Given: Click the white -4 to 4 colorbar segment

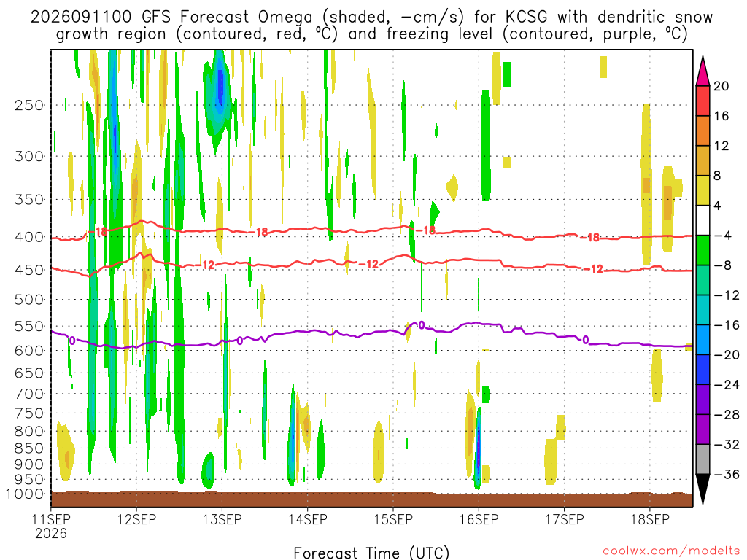Looking at the screenshot, I should (x=703, y=220).
